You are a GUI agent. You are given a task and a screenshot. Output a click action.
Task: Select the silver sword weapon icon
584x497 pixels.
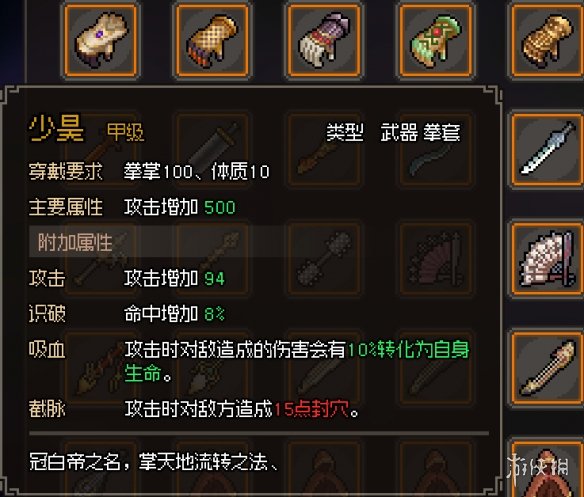(548, 149)
